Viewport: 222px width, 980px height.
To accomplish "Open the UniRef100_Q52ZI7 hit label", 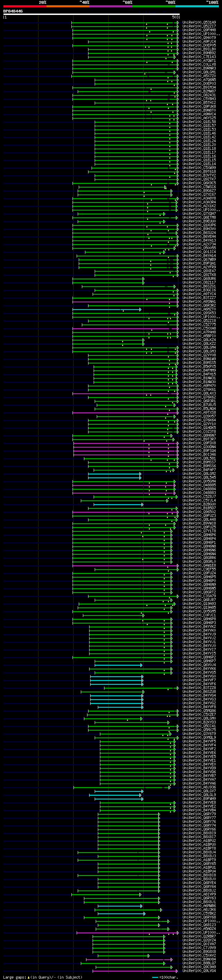I will click(x=199, y=26).
